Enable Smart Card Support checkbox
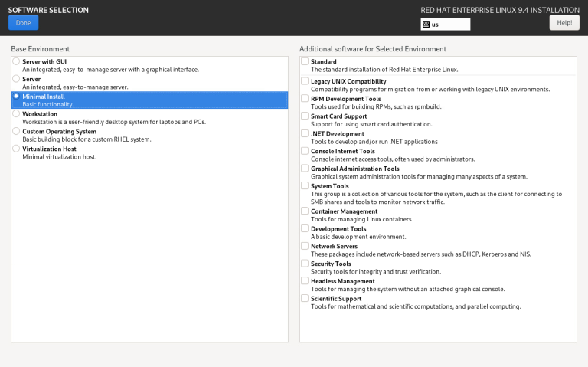Screen dimensions: 588x367 click(x=305, y=116)
